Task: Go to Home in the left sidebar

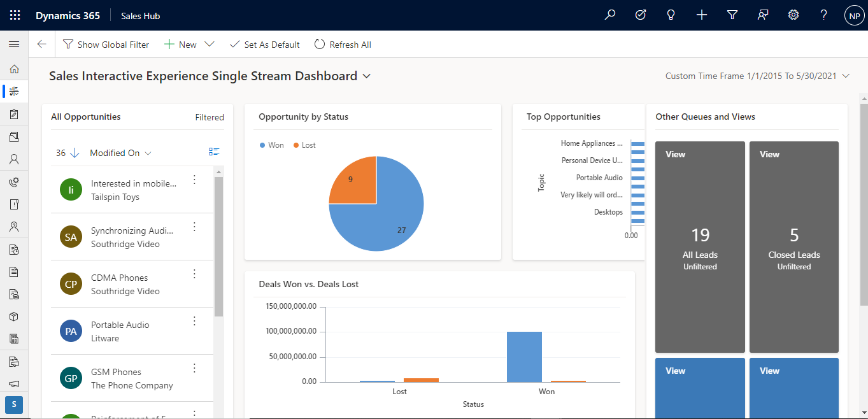Action: coord(14,69)
